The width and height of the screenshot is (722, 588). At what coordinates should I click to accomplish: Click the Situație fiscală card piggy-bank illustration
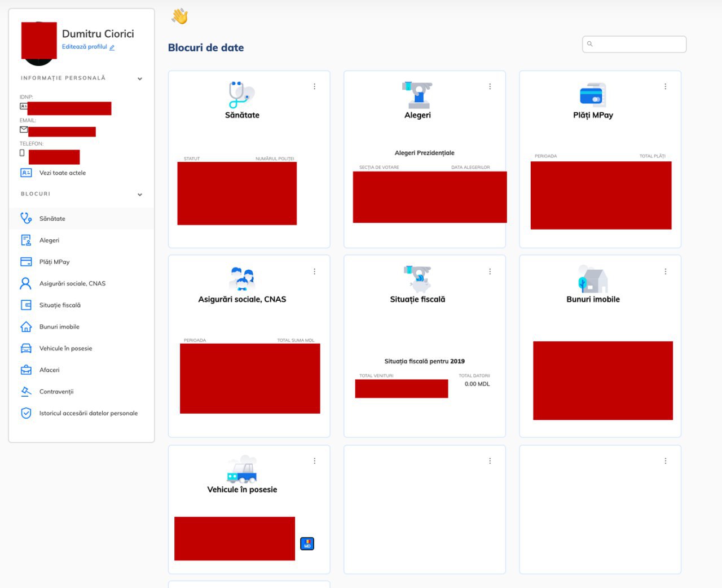pyautogui.click(x=417, y=279)
